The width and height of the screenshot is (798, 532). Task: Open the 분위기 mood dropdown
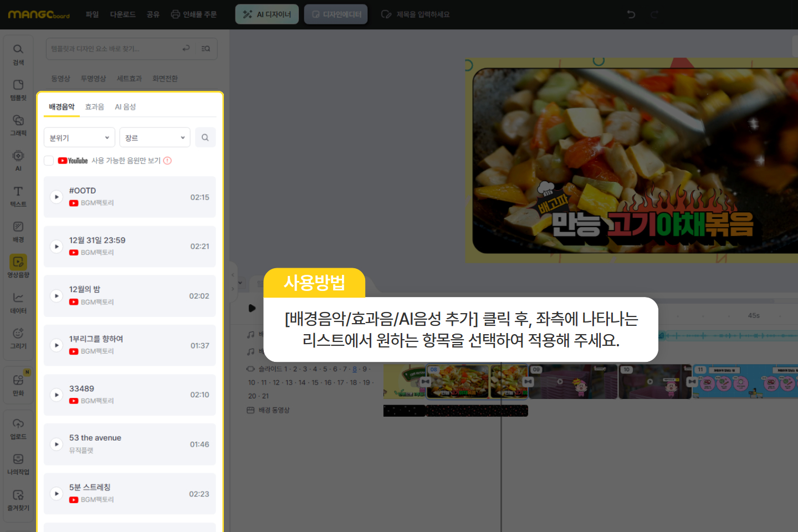[79, 137]
